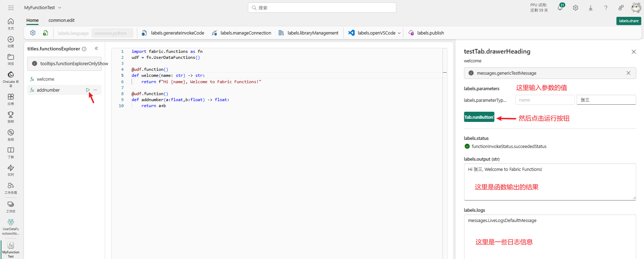
Task: Click labels.manageConnection toolbar button
Action: (242, 33)
